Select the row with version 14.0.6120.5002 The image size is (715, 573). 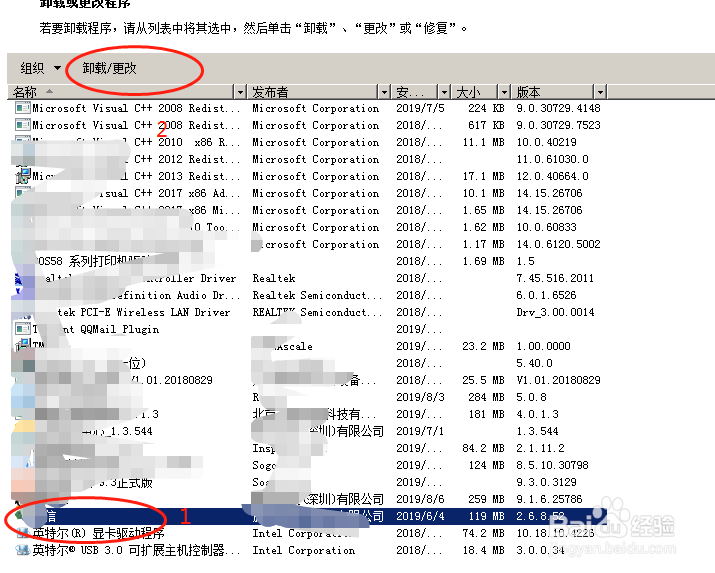pyautogui.click(x=308, y=244)
